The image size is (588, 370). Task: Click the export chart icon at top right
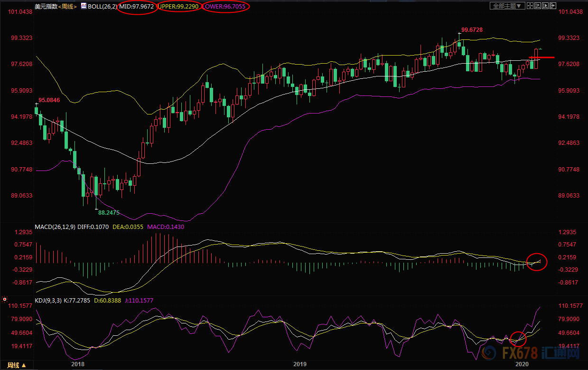(x=553, y=6)
